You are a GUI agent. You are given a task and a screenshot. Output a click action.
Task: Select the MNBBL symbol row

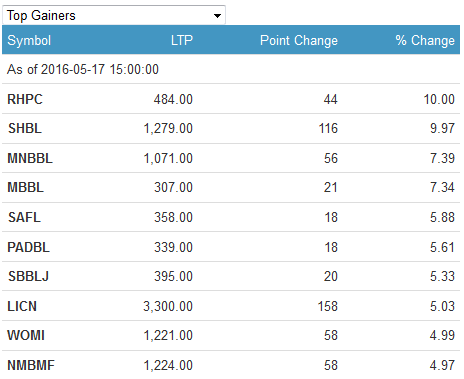pos(231,158)
